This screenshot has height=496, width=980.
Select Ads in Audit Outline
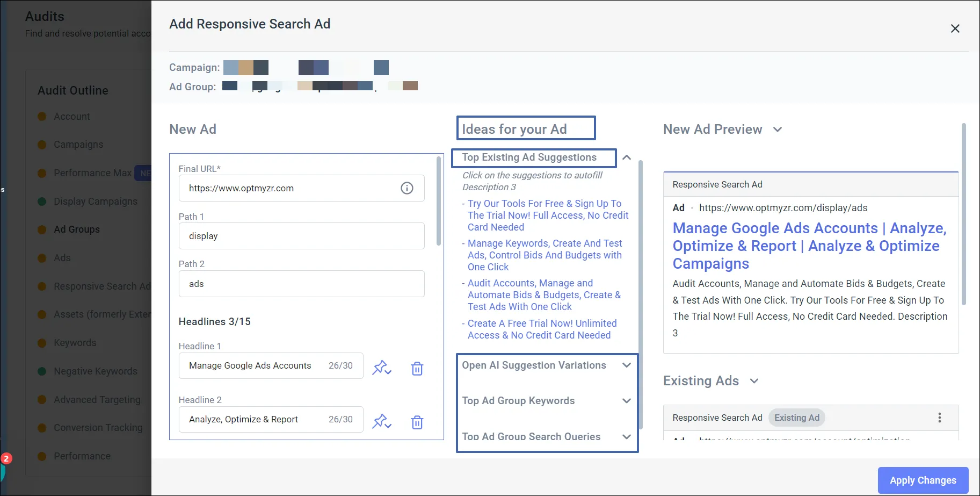(x=62, y=258)
